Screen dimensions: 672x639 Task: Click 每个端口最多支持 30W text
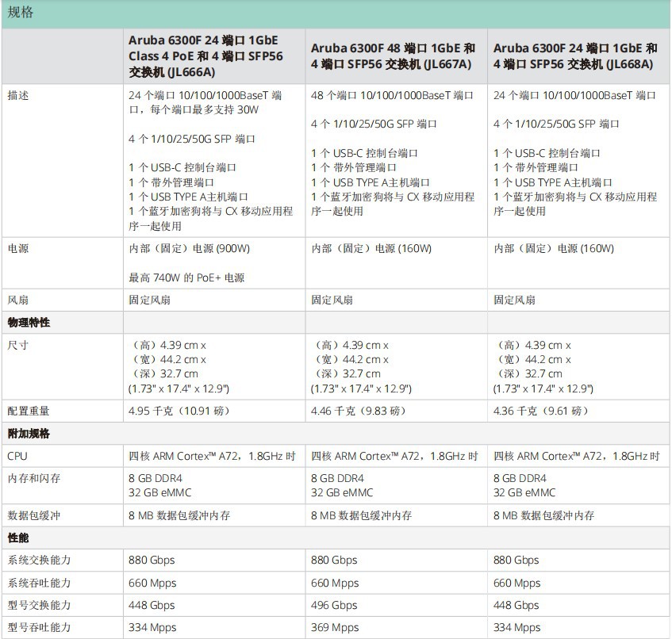205,110
